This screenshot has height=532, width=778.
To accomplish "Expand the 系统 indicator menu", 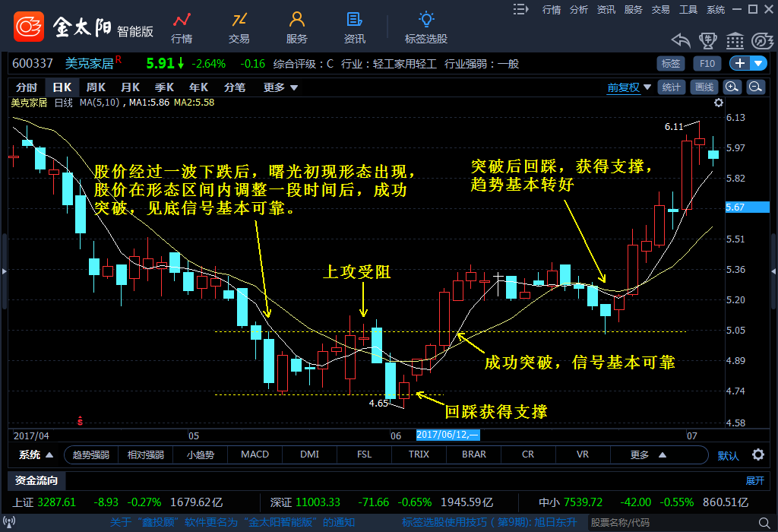I will coord(36,454).
